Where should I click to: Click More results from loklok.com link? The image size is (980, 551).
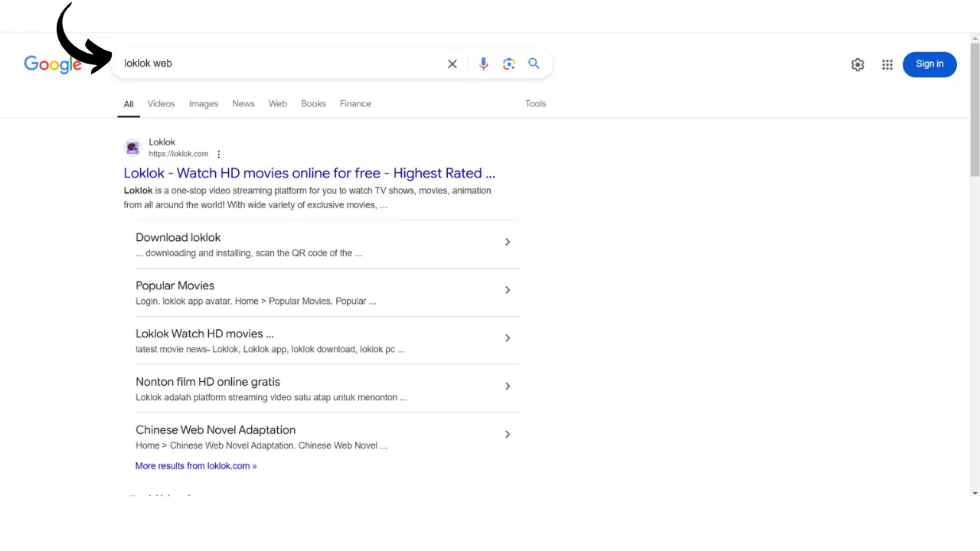click(x=196, y=466)
